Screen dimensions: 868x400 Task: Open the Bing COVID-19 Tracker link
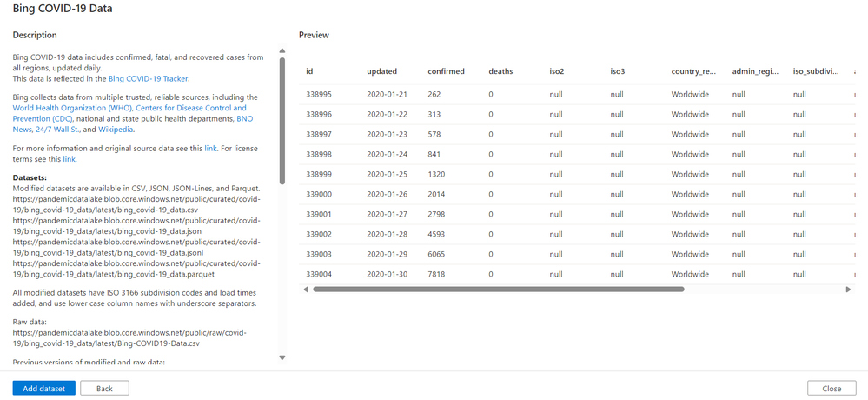point(149,78)
